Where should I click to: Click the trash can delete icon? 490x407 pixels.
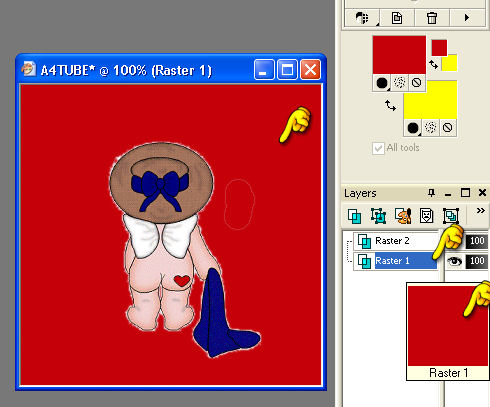pos(432,18)
